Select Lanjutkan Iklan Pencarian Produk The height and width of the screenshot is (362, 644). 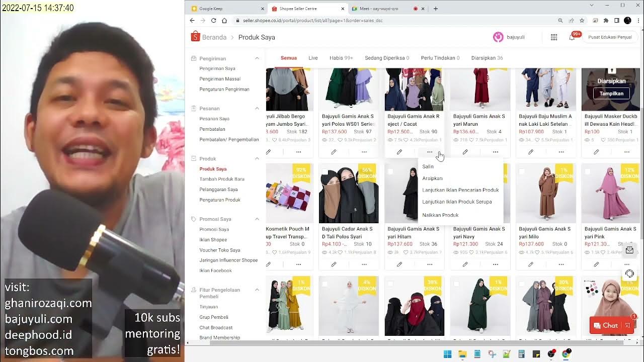(460, 190)
